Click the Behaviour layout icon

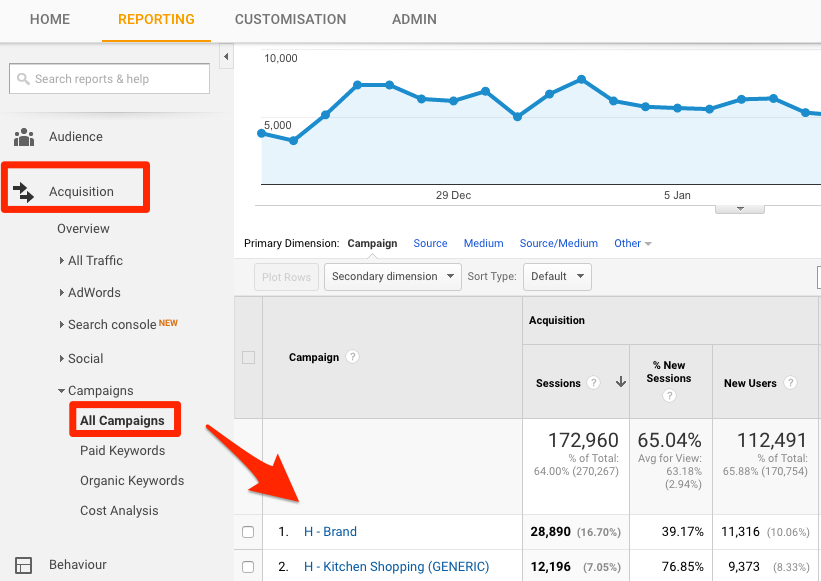coord(23,565)
